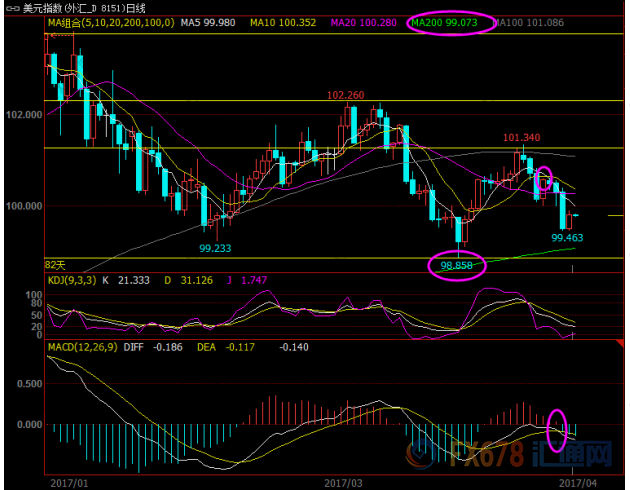Select the 99.463 recent low label

[x=567, y=238]
